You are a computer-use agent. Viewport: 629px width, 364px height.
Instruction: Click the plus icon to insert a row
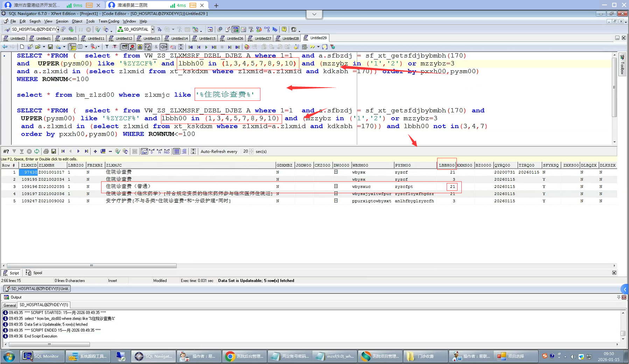(95, 151)
